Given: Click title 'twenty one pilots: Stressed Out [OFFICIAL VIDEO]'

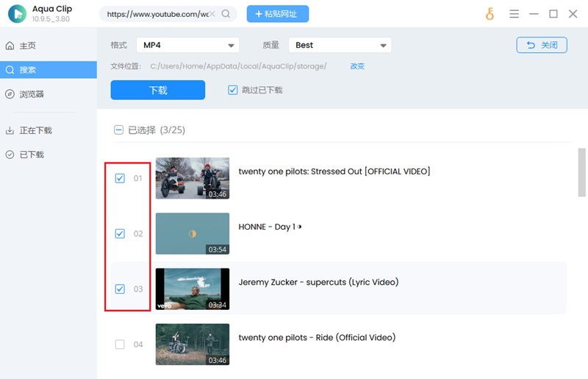Looking at the screenshot, I should tap(334, 171).
